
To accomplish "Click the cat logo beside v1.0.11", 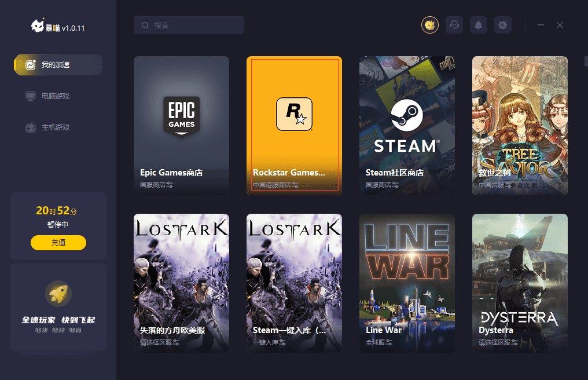I will (38, 25).
